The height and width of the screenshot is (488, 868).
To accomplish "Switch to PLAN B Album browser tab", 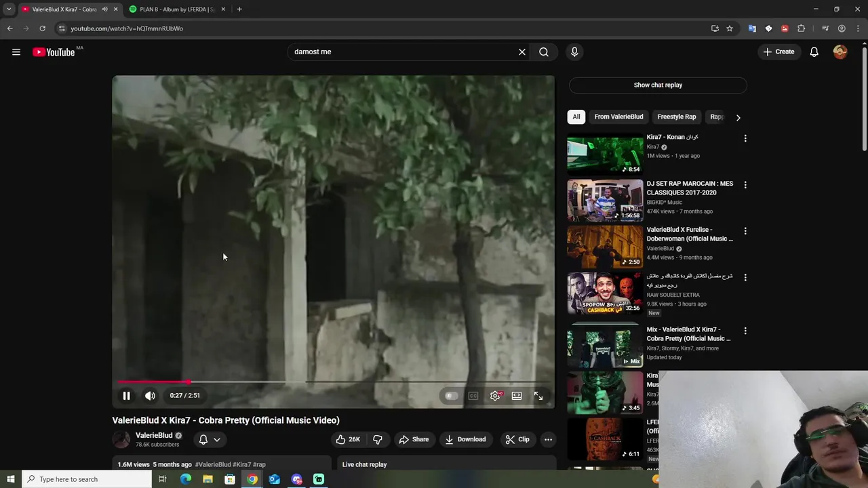I will [176, 9].
